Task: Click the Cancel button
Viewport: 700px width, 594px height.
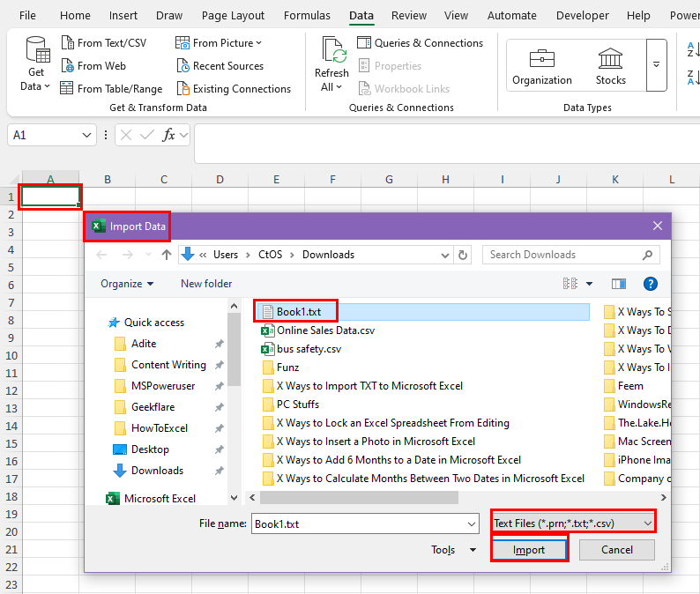Action: (617, 550)
